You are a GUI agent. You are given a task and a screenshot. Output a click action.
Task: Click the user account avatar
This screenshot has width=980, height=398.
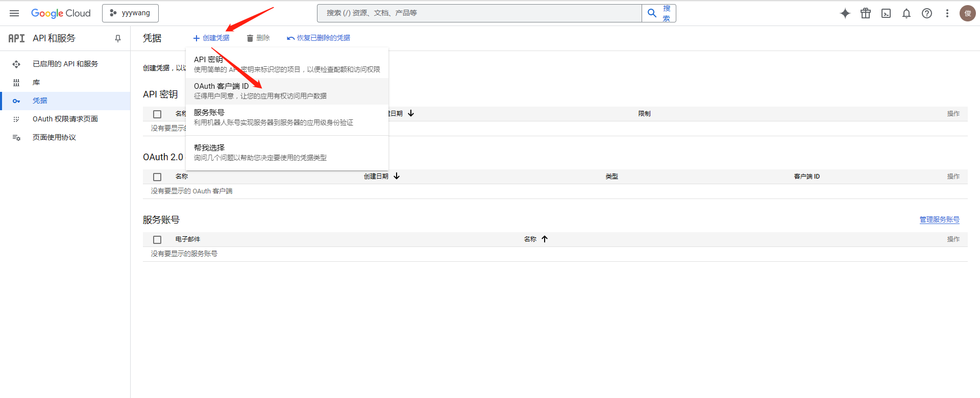967,13
